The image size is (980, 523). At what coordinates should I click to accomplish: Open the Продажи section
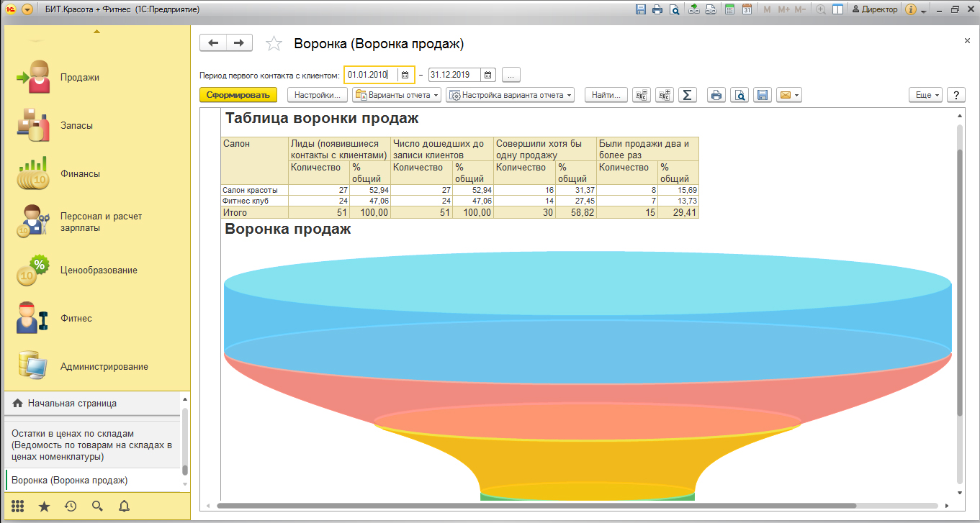click(x=79, y=77)
